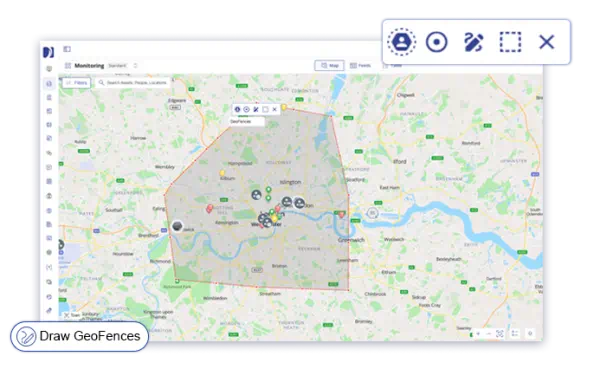Click the Bexleyheath map label
The image size is (600, 369).
coord(448,259)
